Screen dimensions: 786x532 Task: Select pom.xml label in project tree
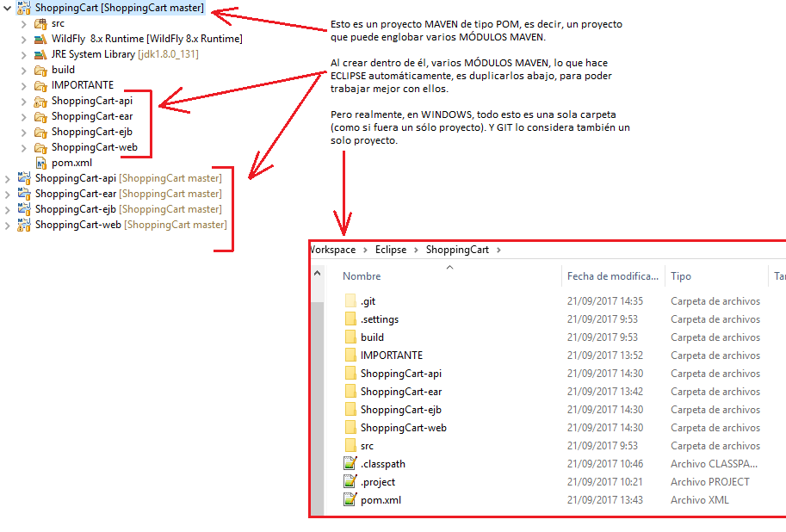(71, 163)
